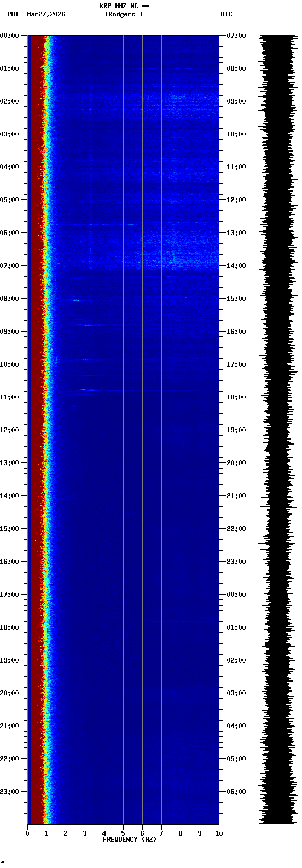Click the UTC time label '20:00'

236,463
